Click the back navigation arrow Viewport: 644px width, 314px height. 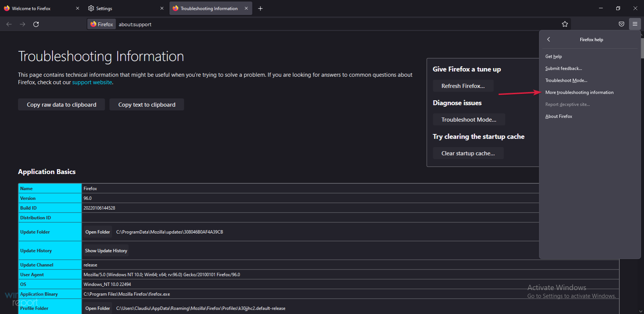9,24
